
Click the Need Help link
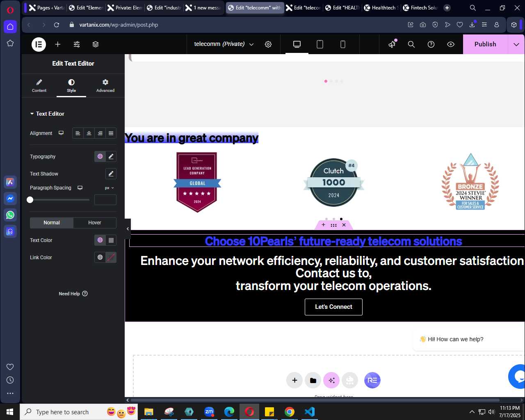coord(73,294)
